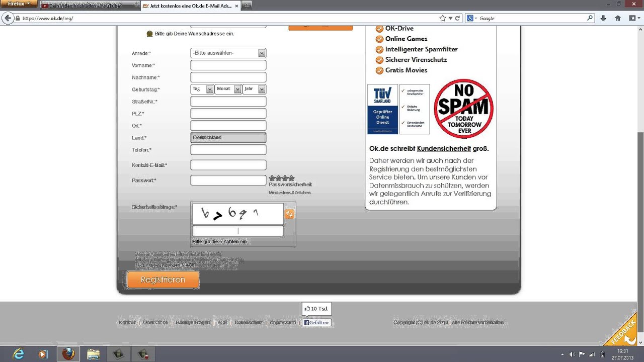Go back to the previous page

pos(8,18)
